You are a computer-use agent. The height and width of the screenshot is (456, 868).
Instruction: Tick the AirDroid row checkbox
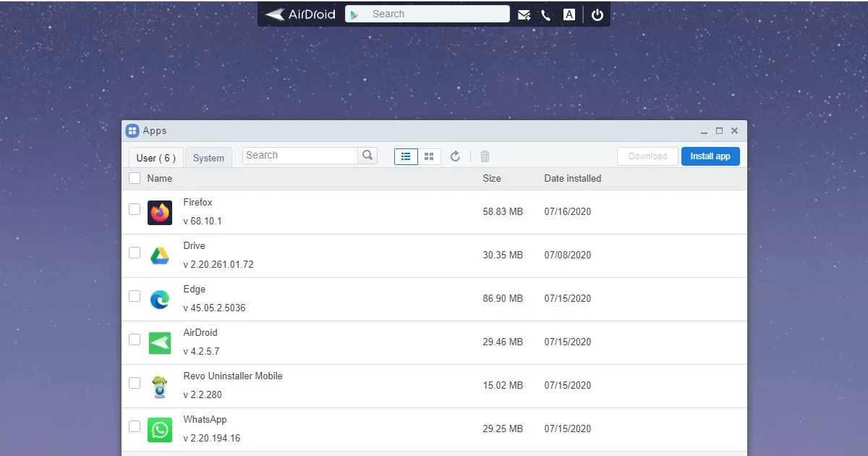[135, 339]
